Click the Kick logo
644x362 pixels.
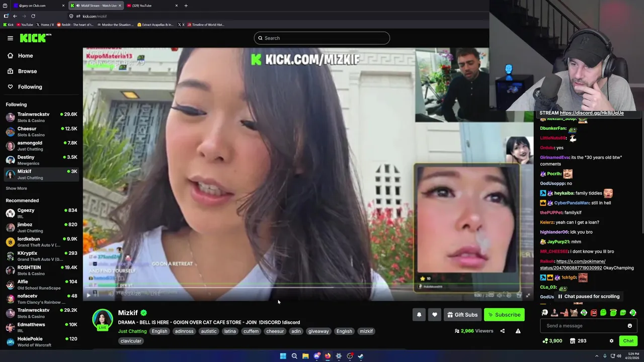35,38
